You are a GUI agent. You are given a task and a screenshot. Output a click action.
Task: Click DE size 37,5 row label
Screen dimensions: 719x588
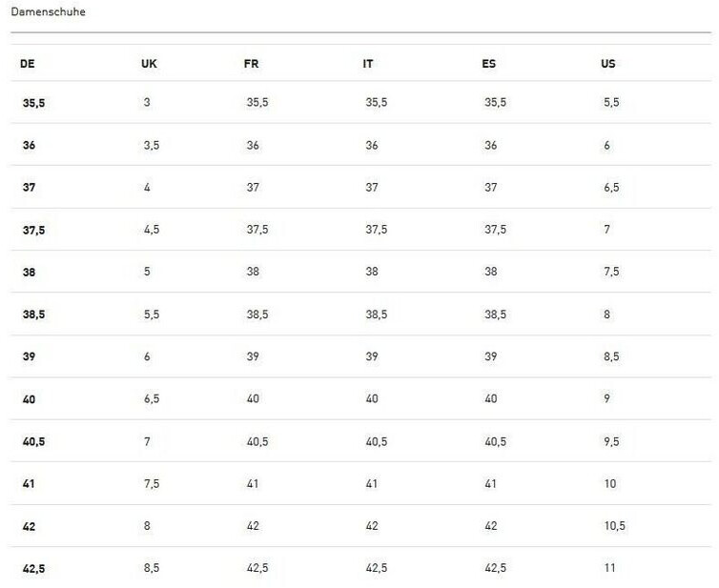point(34,230)
